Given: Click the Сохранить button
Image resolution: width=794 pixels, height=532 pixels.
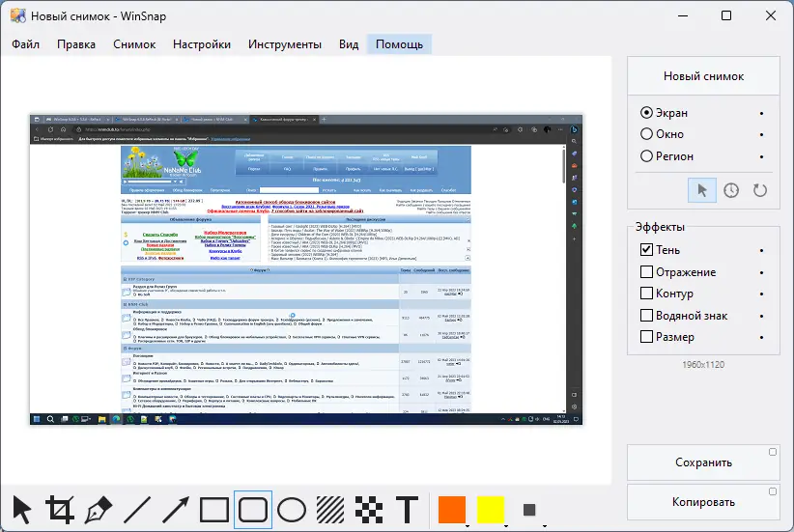Looking at the screenshot, I should [703, 462].
